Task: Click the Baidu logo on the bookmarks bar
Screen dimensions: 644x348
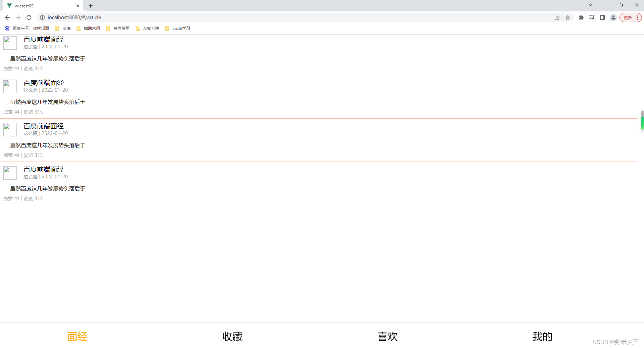Action: point(7,28)
